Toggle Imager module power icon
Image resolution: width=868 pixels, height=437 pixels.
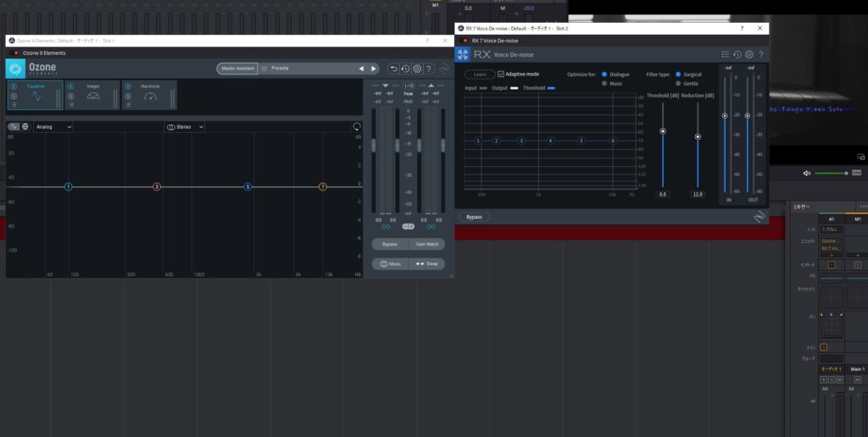[x=71, y=86]
